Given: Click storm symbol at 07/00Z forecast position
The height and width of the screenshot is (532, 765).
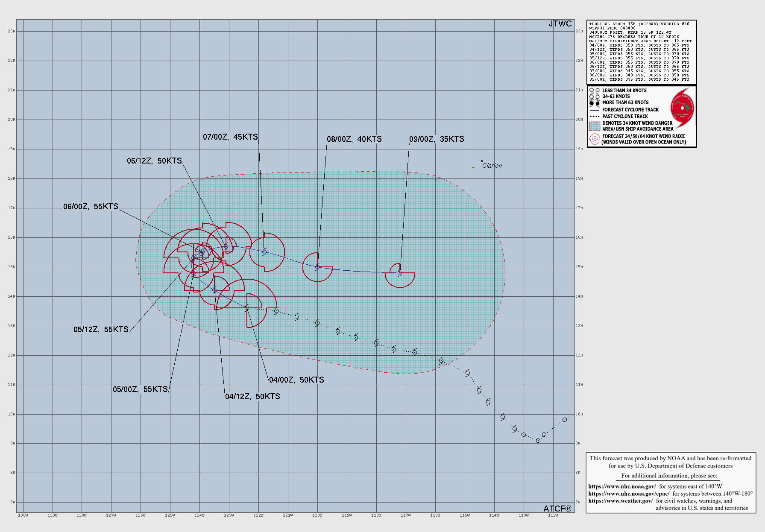Looking at the screenshot, I should (264, 252).
